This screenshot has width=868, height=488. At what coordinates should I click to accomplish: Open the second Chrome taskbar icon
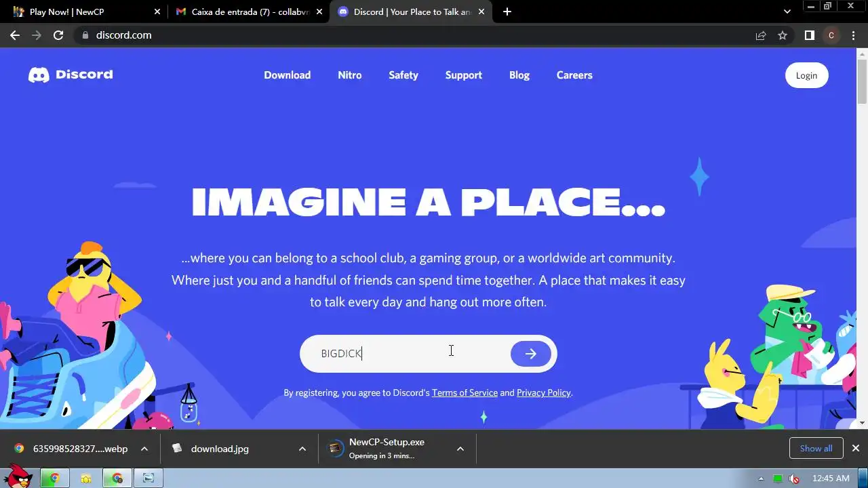[x=117, y=478]
